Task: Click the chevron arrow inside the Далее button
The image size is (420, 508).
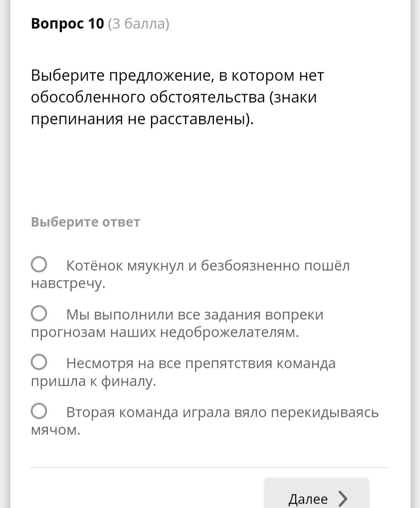Action: point(343,498)
